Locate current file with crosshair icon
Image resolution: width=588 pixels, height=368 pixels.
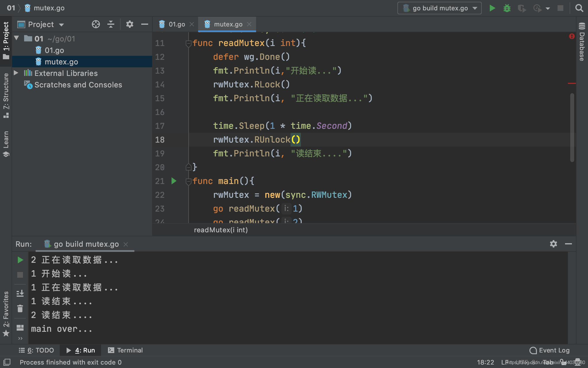pos(96,24)
